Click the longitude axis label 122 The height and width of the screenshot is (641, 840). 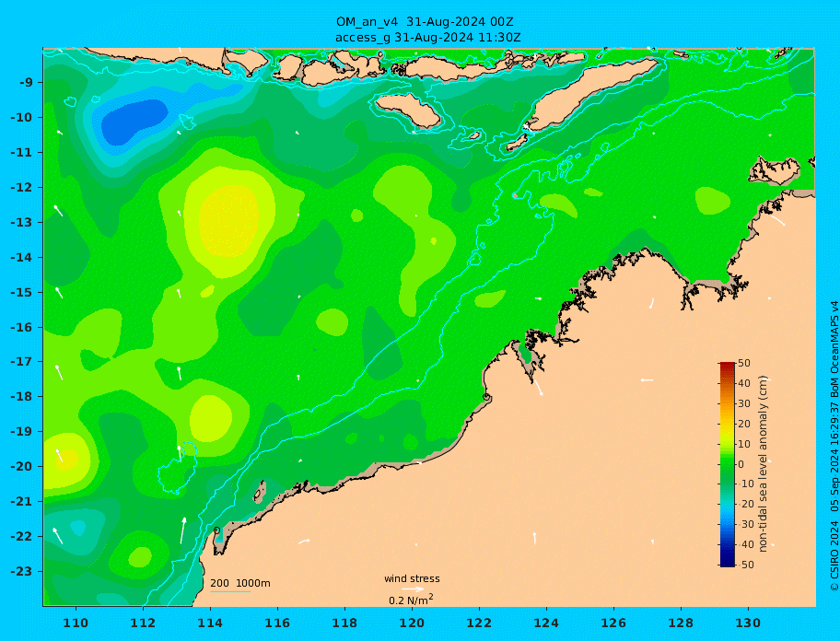click(x=479, y=624)
